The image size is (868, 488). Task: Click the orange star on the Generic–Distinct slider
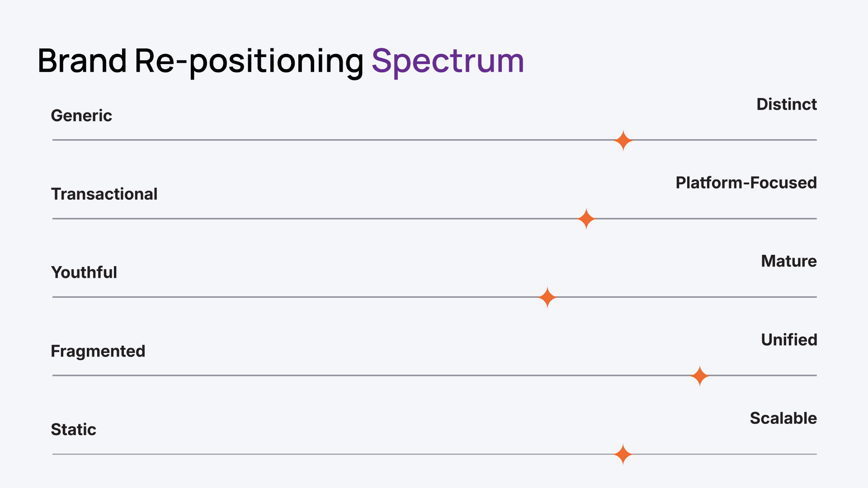(x=623, y=141)
